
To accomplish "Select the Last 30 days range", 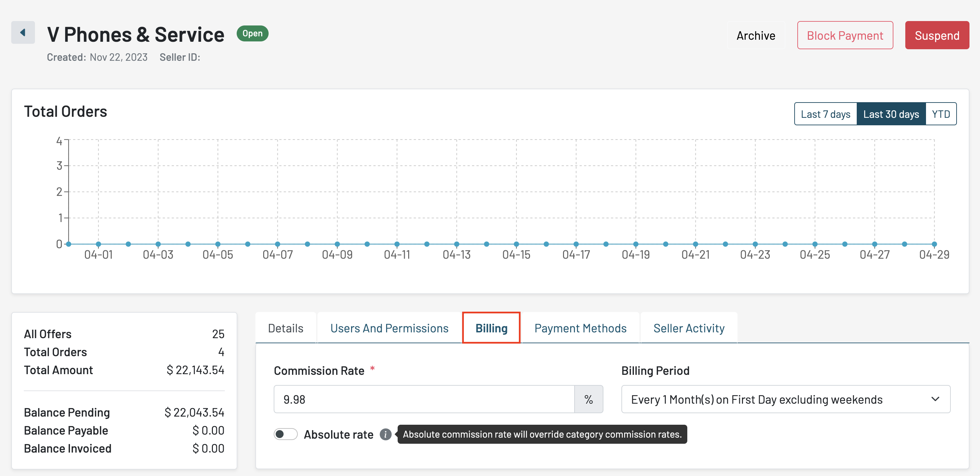I will 891,114.
